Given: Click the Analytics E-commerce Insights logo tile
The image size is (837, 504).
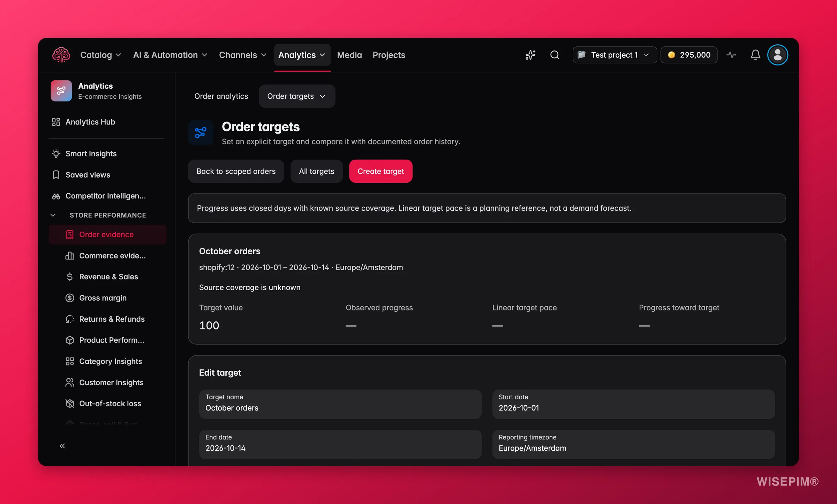Looking at the screenshot, I should point(61,91).
